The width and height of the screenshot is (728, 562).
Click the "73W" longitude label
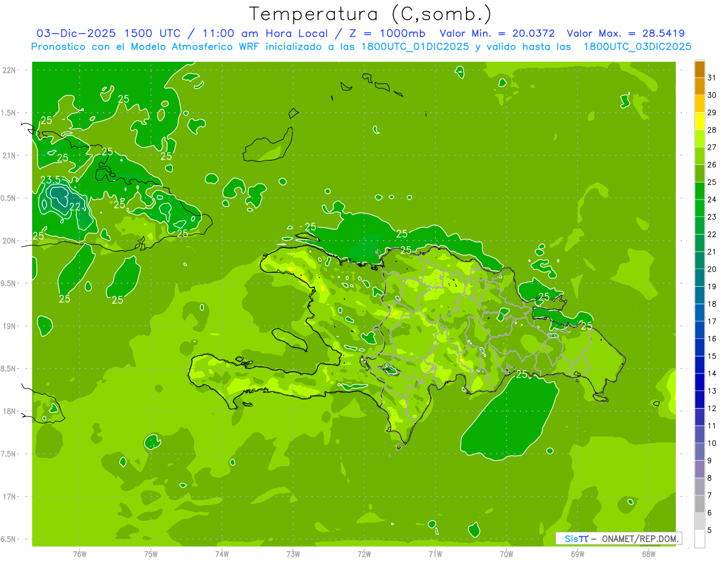point(293,554)
